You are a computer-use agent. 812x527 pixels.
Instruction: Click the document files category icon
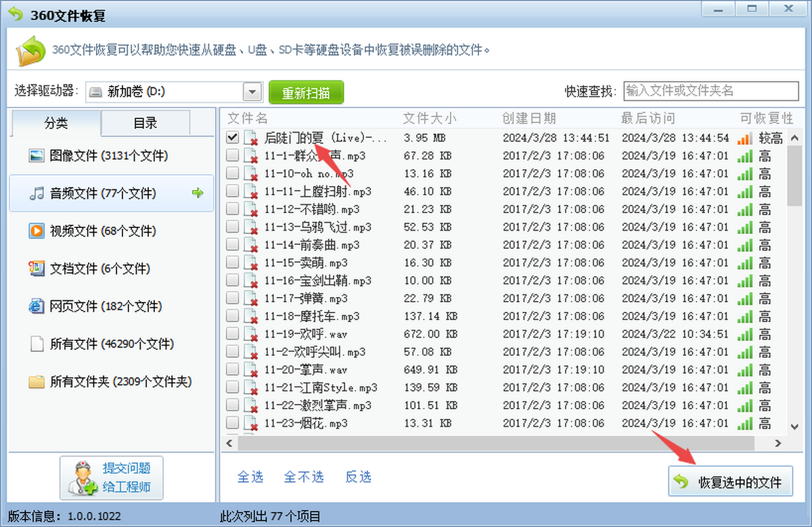[37, 269]
